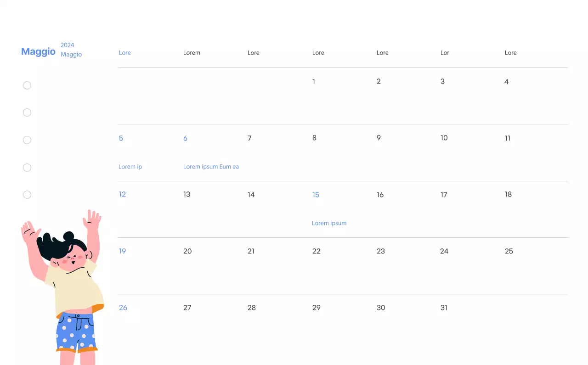Open the 'Lorem ipsum Eum ea' event entry
Image resolution: width=588 pixels, height=365 pixels.
[211, 167]
